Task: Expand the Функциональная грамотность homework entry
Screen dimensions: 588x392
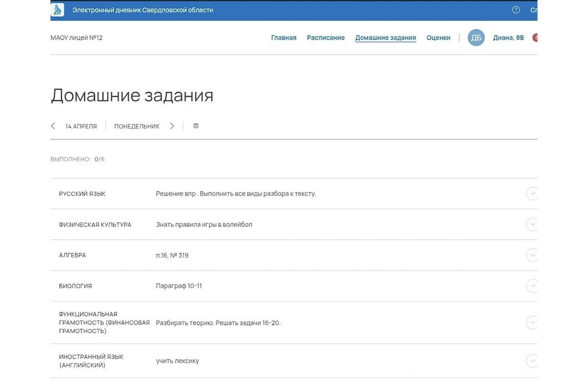Action: pyautogui.click(x=532, y=322)
